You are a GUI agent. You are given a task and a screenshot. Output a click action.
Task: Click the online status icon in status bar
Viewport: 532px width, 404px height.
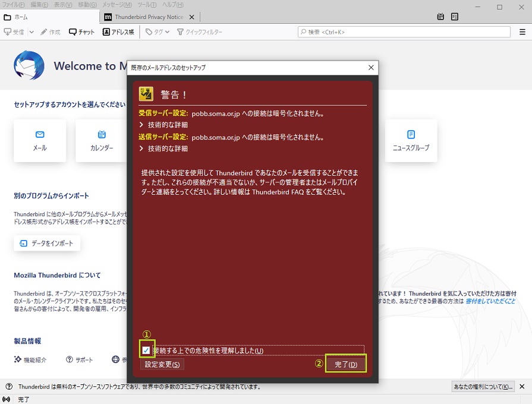point(7,399)
